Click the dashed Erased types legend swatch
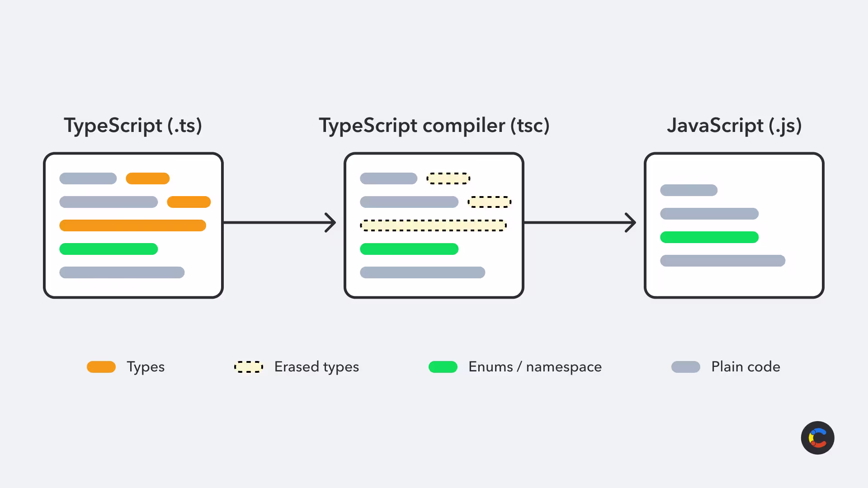 click(249, 367)
